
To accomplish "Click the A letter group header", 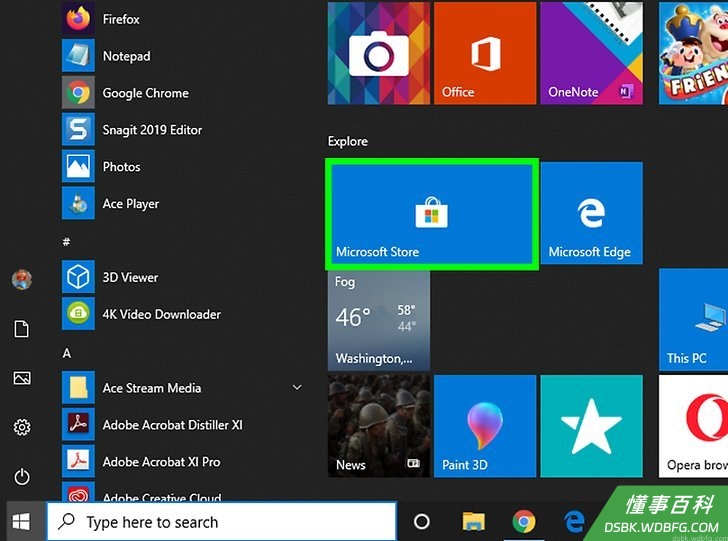I will [67, 353].
